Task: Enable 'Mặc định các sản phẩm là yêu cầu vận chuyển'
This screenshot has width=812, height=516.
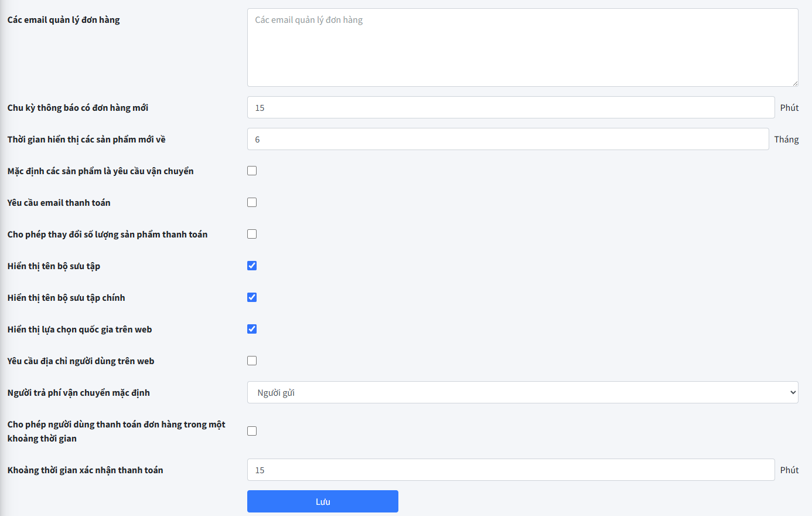Action: point(252,171)
